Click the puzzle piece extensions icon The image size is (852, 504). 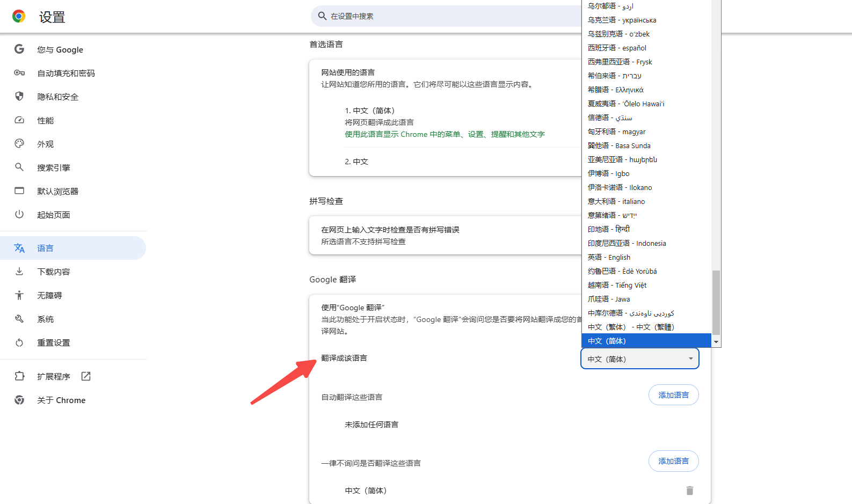pyautogui.click(x=19, y=376)
